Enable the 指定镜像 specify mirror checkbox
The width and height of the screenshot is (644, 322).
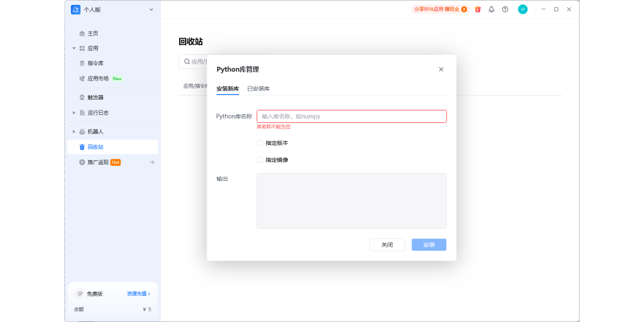tap(259, 159)
